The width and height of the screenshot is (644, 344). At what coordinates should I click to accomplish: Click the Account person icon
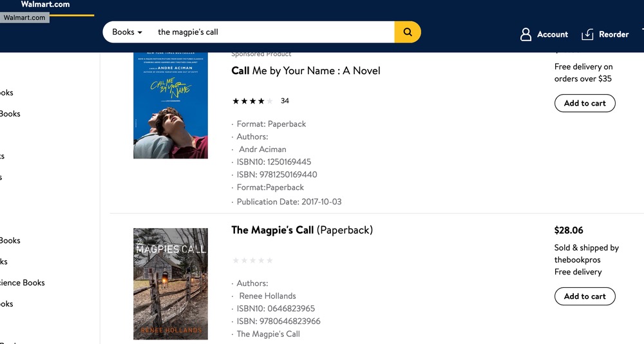(526, 34)
